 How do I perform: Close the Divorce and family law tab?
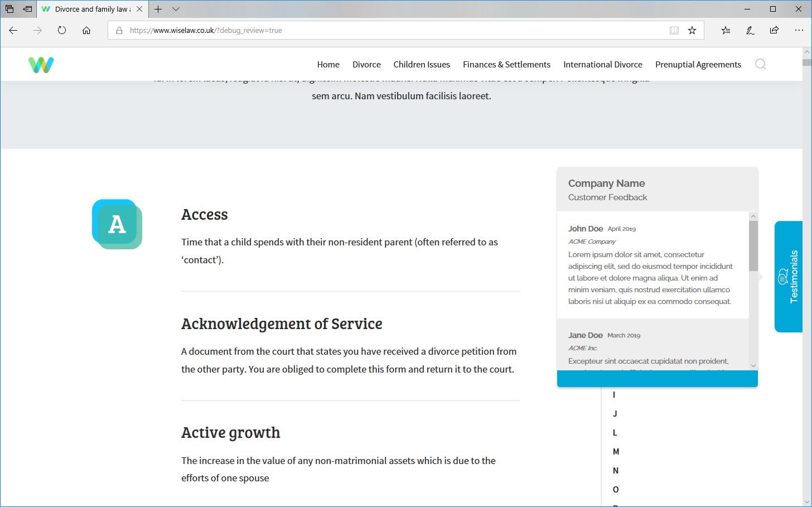point(139,9)
